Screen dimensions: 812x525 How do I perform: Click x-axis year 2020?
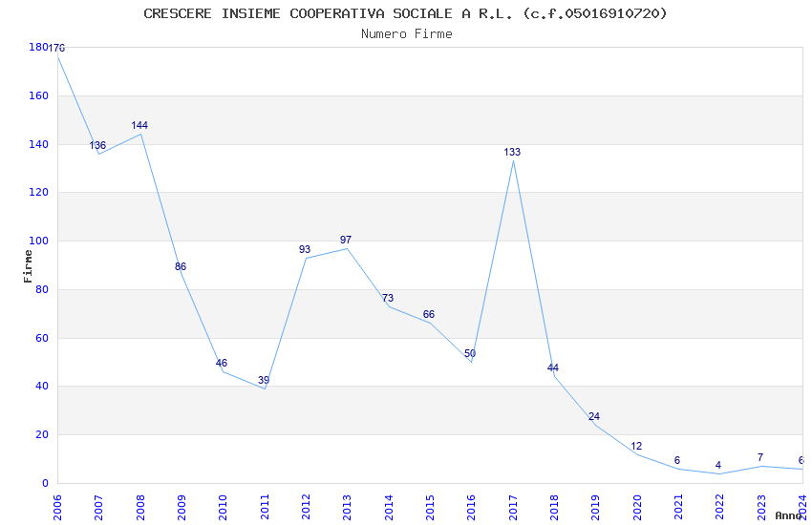point(637,508)
